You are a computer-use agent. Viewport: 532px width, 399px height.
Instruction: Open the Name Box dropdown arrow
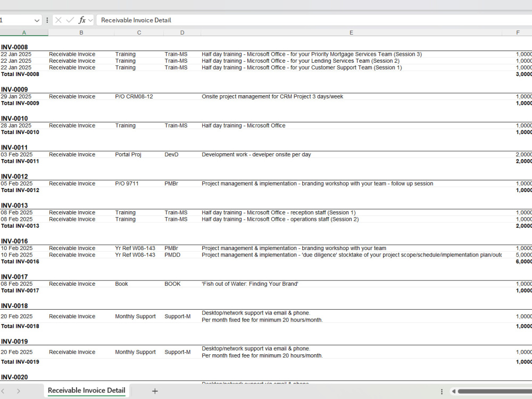[x=37, y=21]
